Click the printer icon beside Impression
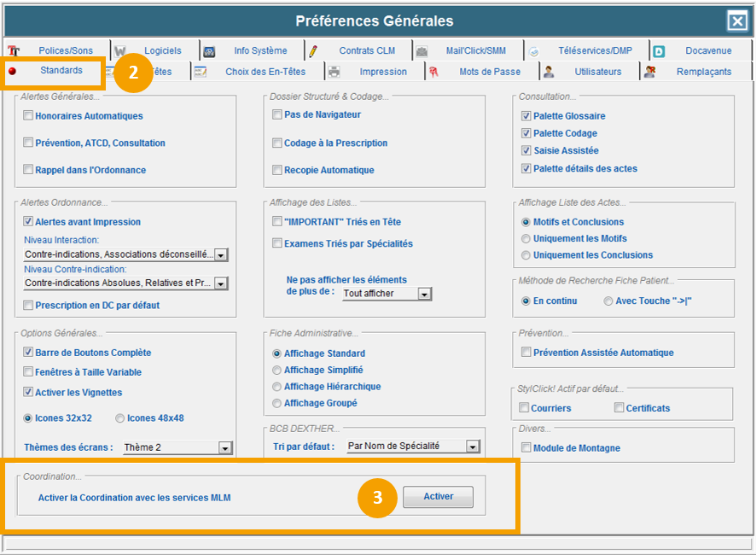Viewport: 756px width, 555px height. coord(334,72)
